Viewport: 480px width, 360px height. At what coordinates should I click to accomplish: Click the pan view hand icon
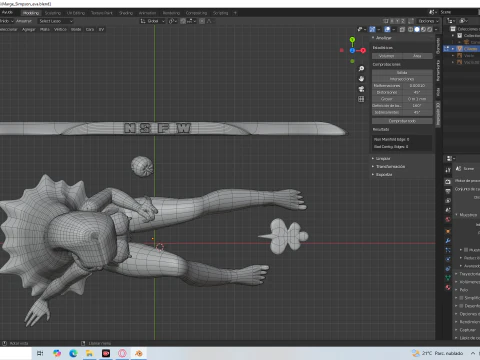tap(361, 79)
